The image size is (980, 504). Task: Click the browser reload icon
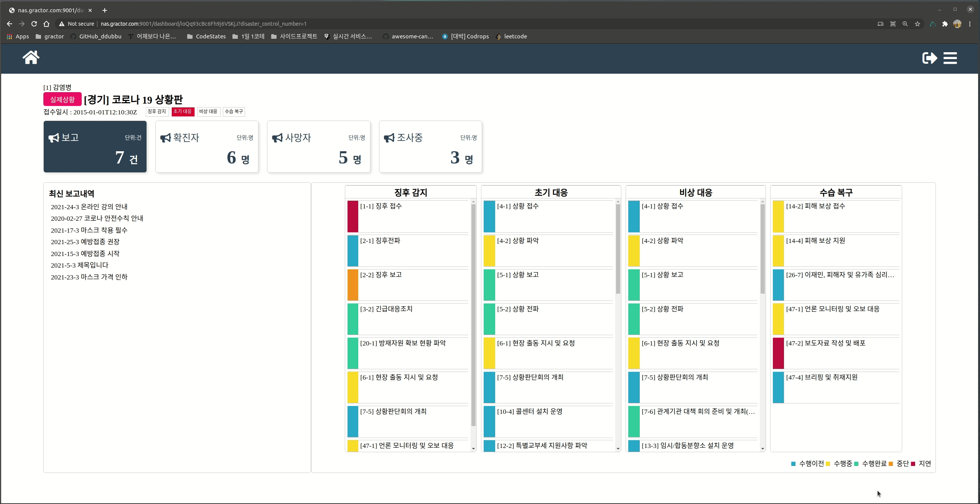tap(34, 24)
